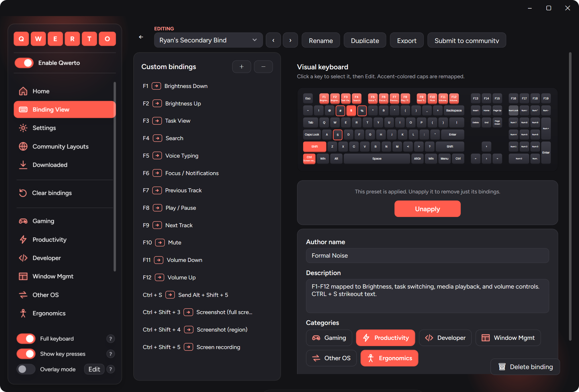Screen dimensions: 579x392
Task: Open the Developer code category in the sidebar
Action: click(64, 258)
